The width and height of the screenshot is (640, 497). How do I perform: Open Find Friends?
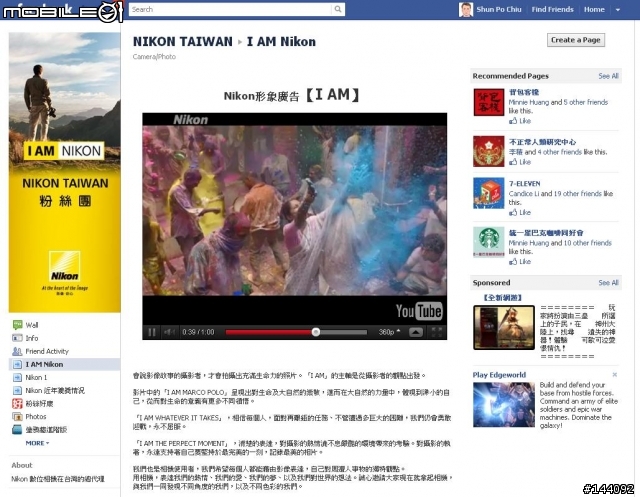coord(552,9)
